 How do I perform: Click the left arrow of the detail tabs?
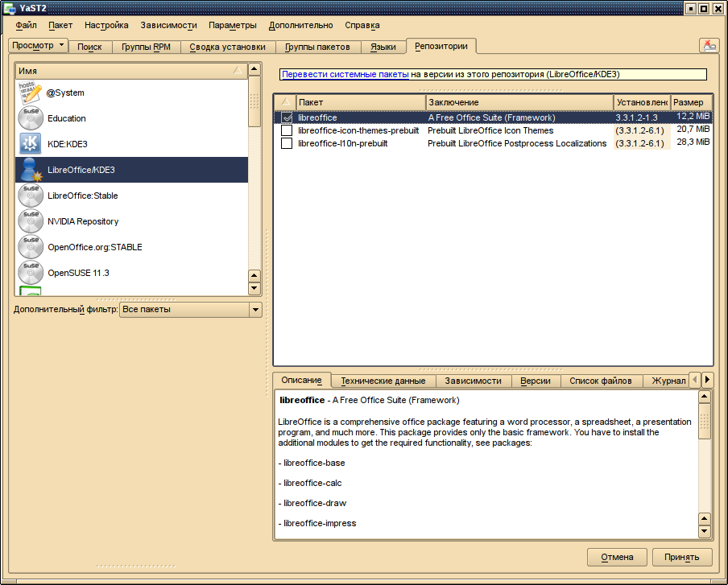point(695,380)
